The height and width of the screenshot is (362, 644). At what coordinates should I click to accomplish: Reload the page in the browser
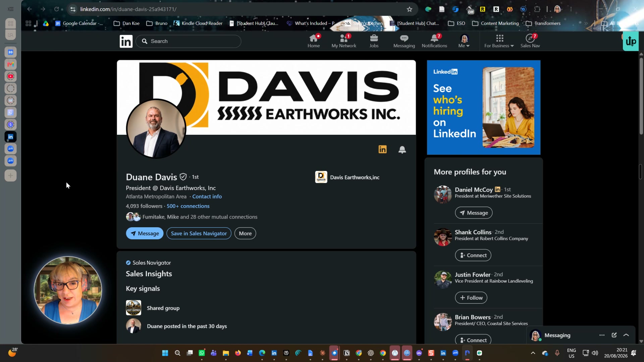pos(57,9)
